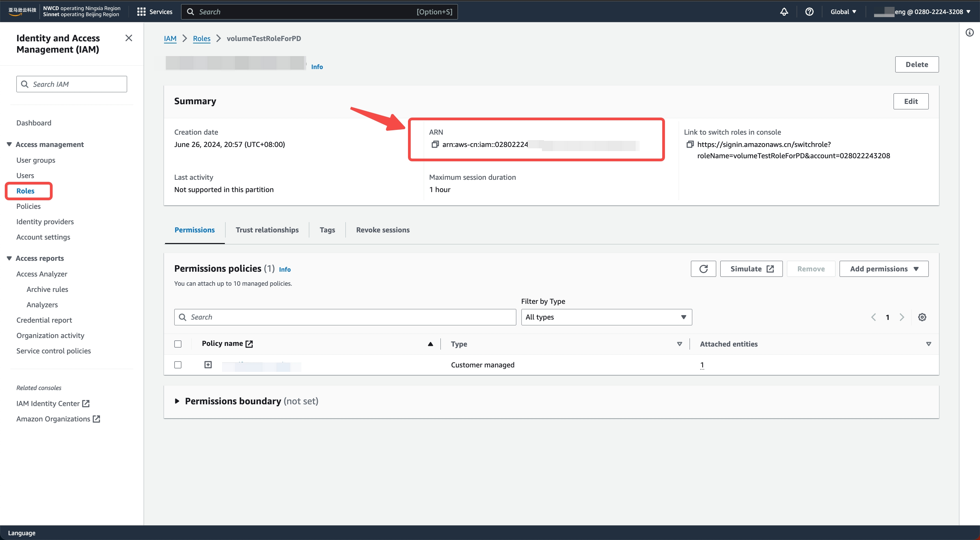Image resolution: width=980 pixels, height=540 pixels.
Task: Open the info panel icon at right edge
Action: click(969, 33)
